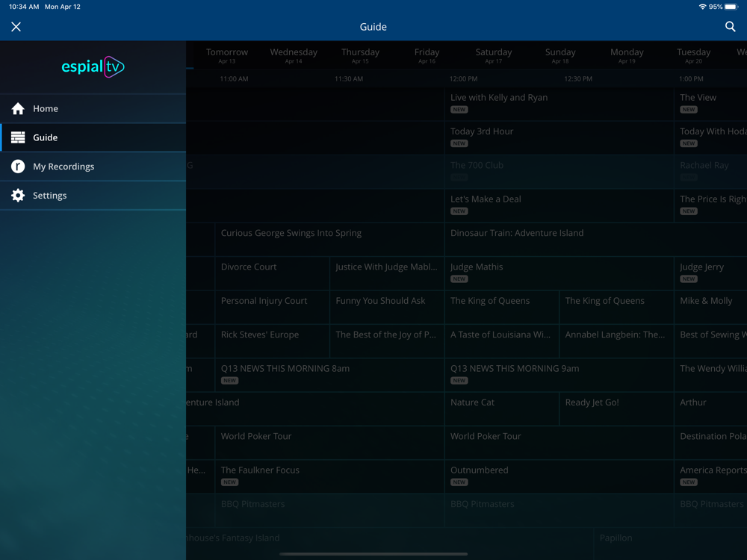Select Judge Jerry program

click(711, 273)
